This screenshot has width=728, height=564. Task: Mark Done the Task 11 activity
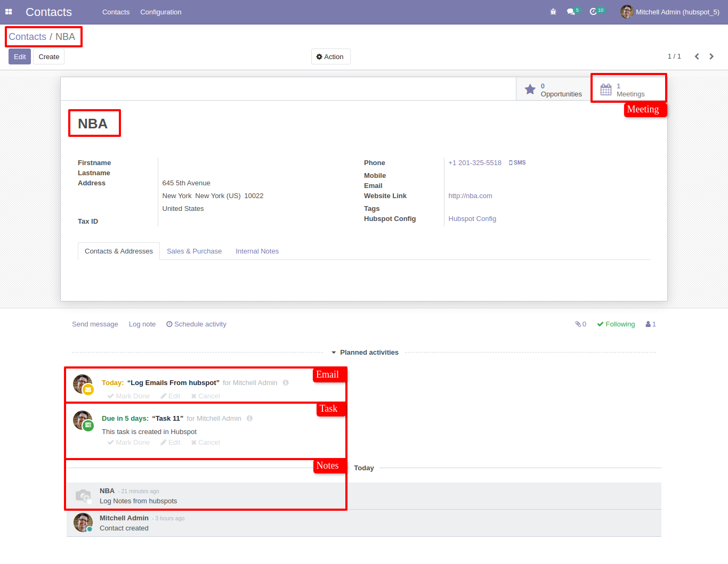[x=128, y=443]
